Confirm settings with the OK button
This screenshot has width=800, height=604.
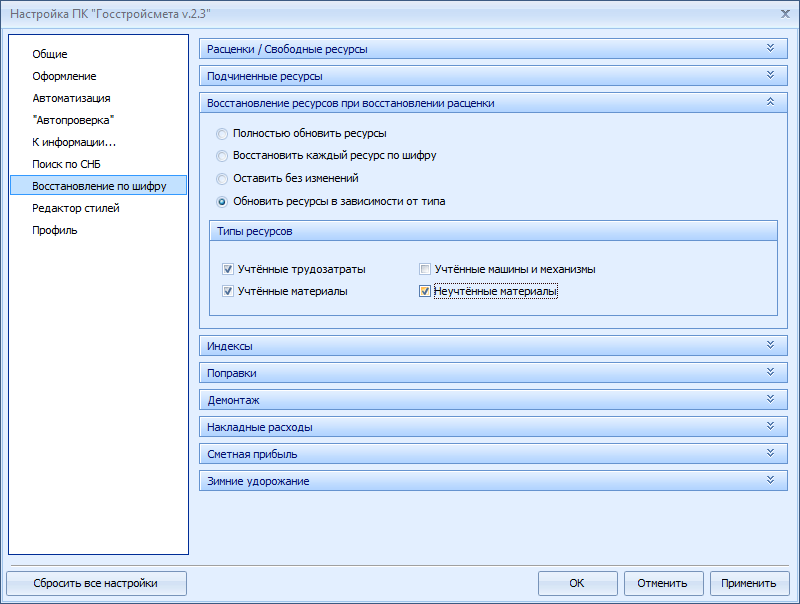(x=578, y=583)
